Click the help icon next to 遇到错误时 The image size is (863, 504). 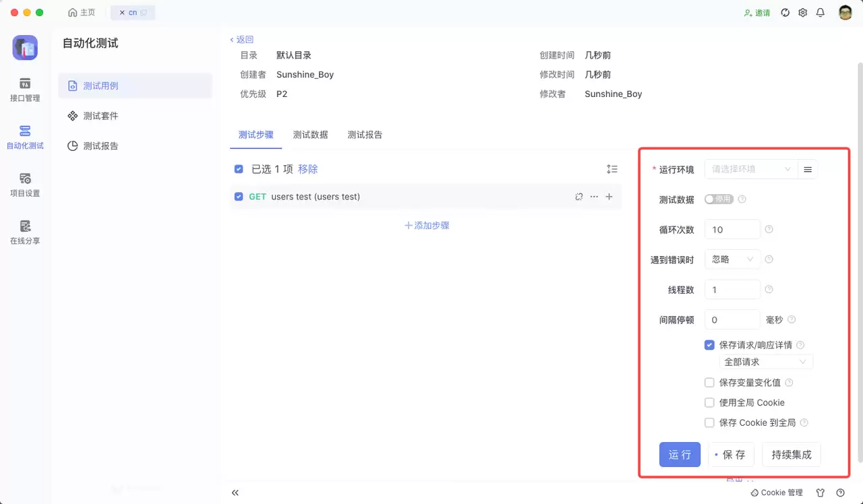(769, 259)
